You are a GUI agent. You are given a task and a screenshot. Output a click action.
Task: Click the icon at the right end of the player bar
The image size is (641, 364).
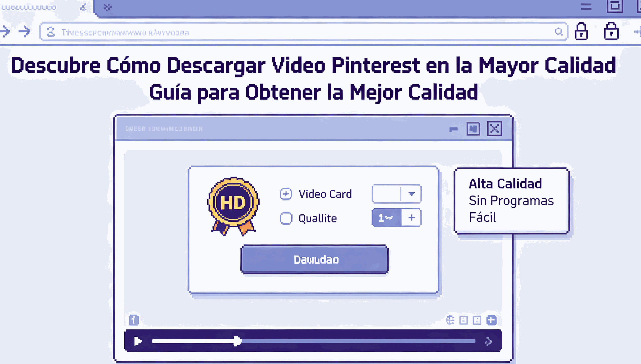488,341
